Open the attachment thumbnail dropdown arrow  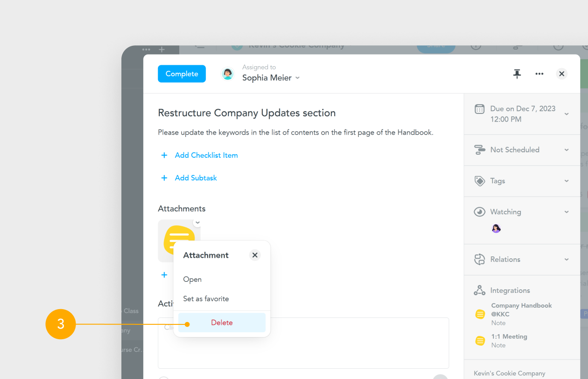coord(197,223)
